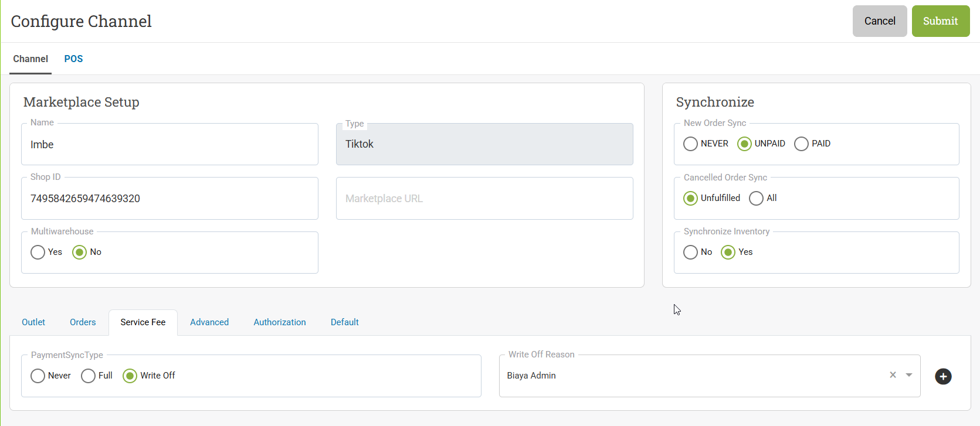This screenshot has width=980, height=426.
Task: Set Synchronize Inventory to No
Action: [x=691, y=252]
